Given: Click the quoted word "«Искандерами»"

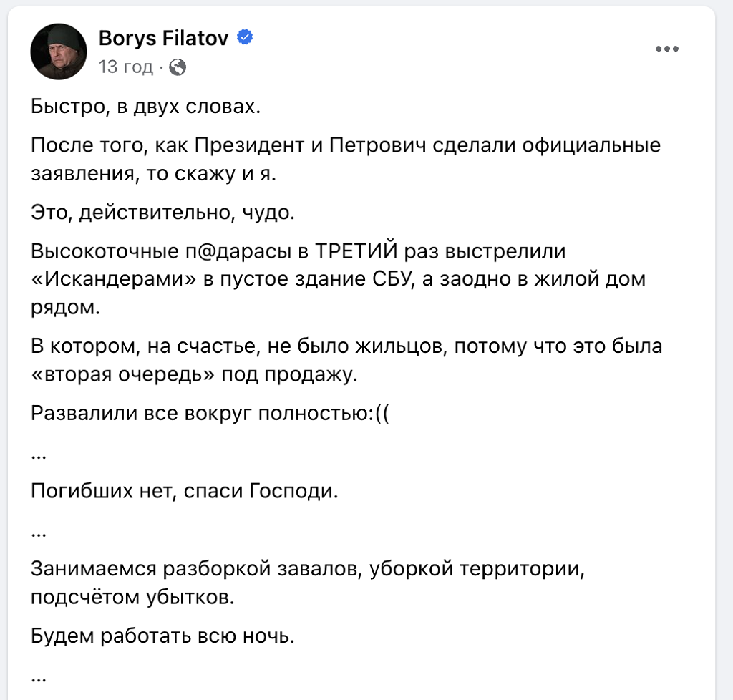Looking at the screenshot, I should [x=115, y=279].
